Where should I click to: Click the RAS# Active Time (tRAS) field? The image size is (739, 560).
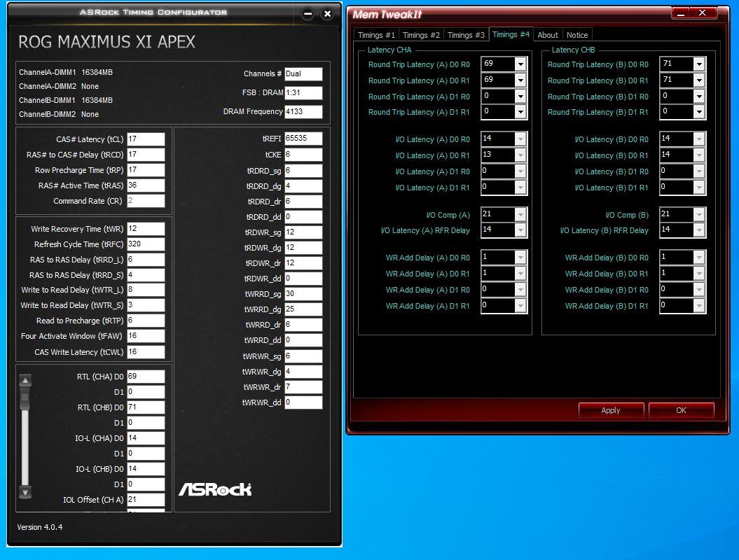tap(146, 185)
